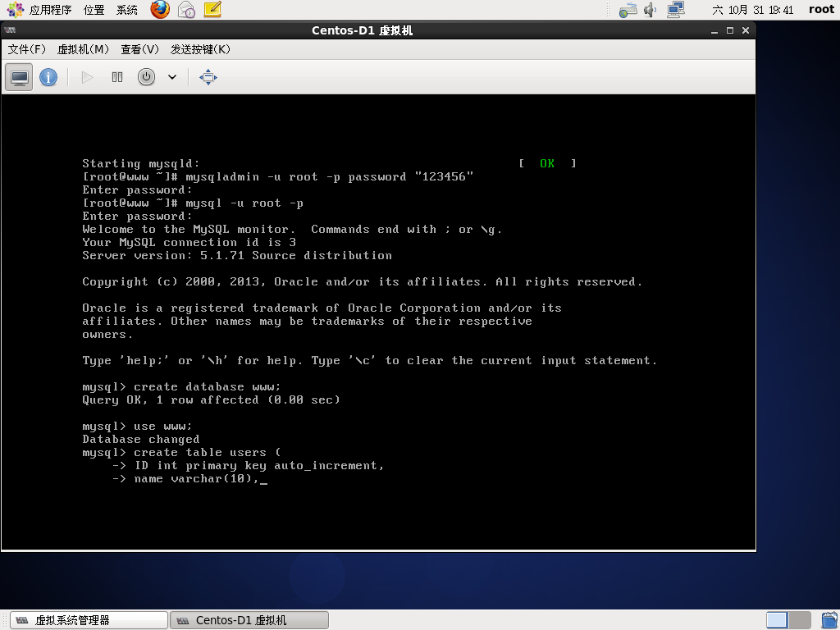Click the 'Starting mysqld:' text
Image resolution: width=840 pixels, height=630 pixels.
(x=141, y=163)
